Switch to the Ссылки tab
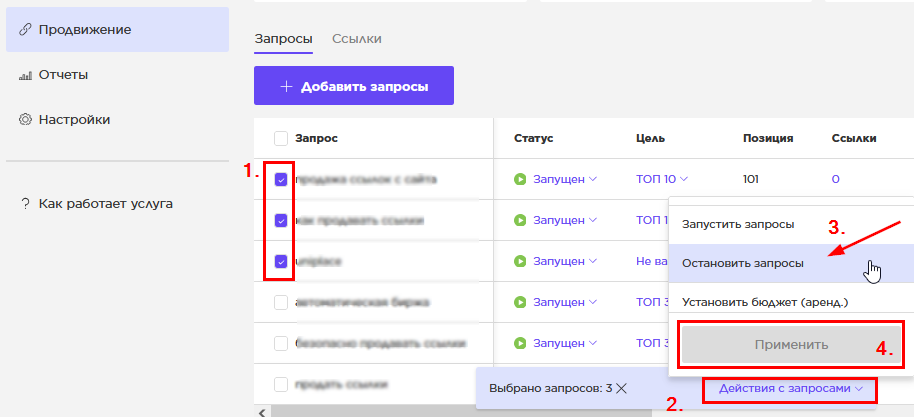The height and width of the screenshot is (417, 914). click(x=357, y=39)
